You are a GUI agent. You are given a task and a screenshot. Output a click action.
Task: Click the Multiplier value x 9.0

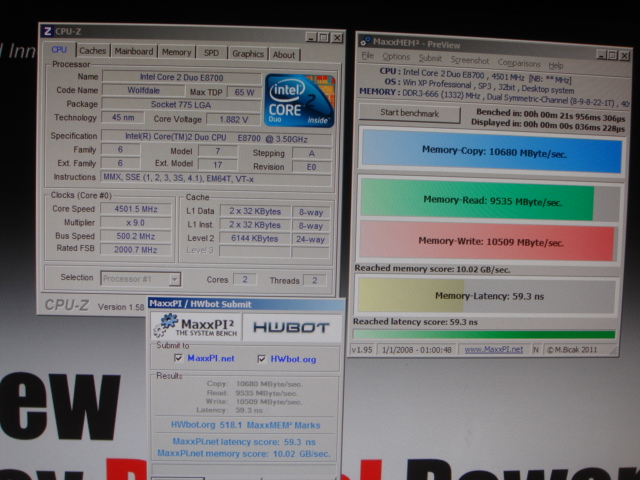pyautogui.click(x=136, y=222)
